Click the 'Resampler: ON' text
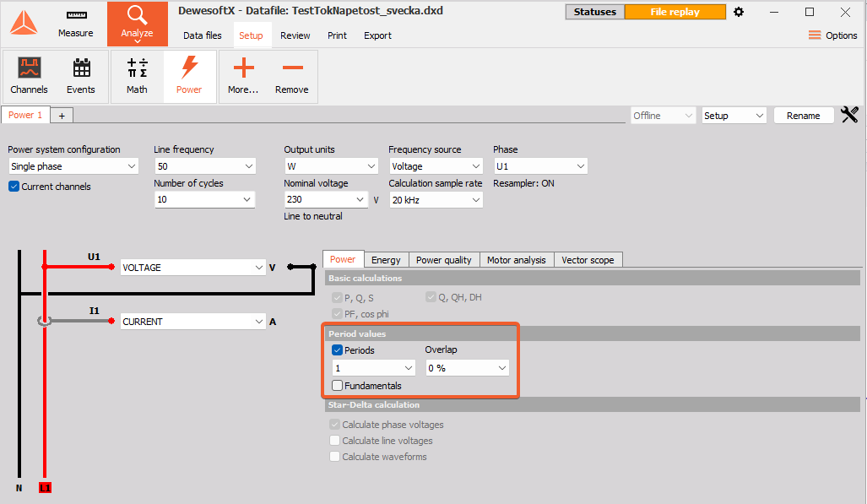The height and width of the screenshot is (504, 867). (x=523, y=183)
